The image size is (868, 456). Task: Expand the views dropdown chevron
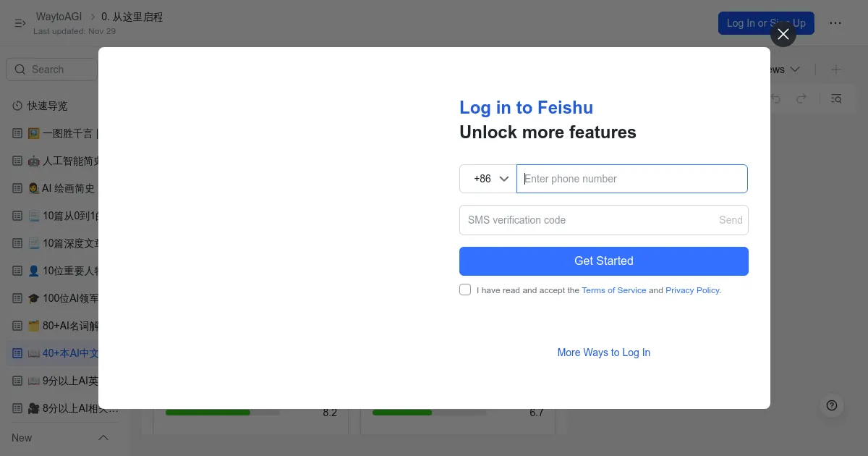pyautogui.click(x=795, y=69)
